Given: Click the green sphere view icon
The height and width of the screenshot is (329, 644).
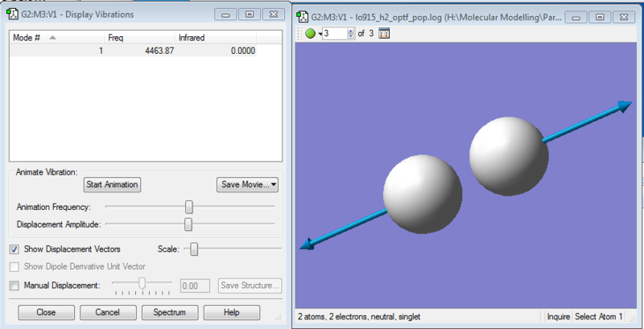Looking at the screenshot, I should point(310,34).
